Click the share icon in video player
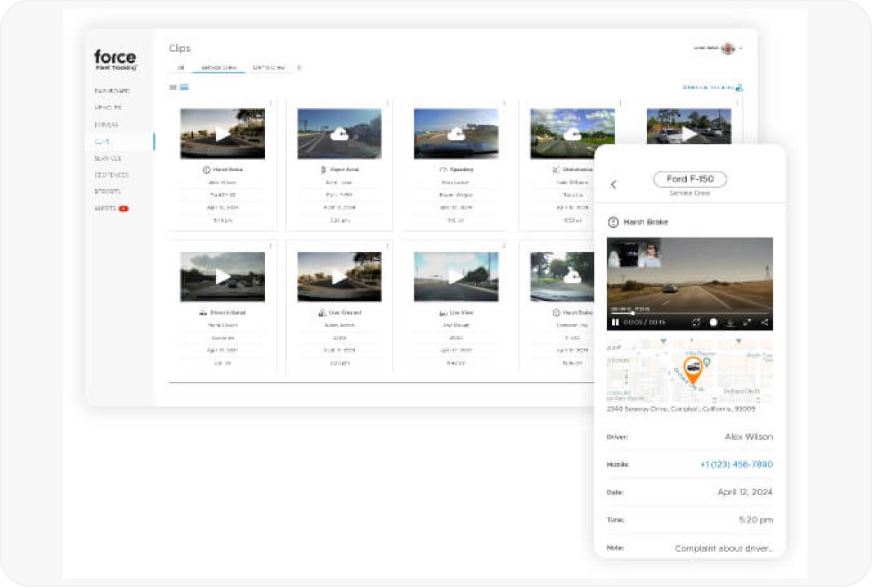This screenshot has height=588, width=872. [x=764, y=323]
